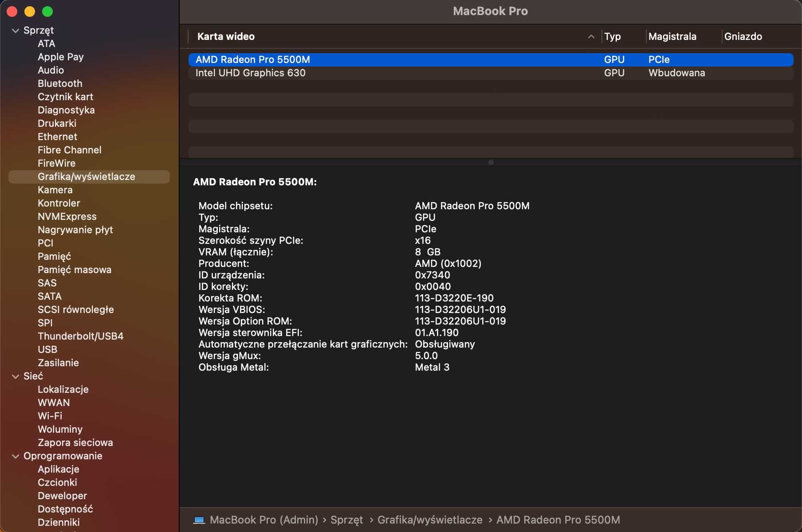Open PCI hardware info
802x532 pixels.
pos(45,243)
